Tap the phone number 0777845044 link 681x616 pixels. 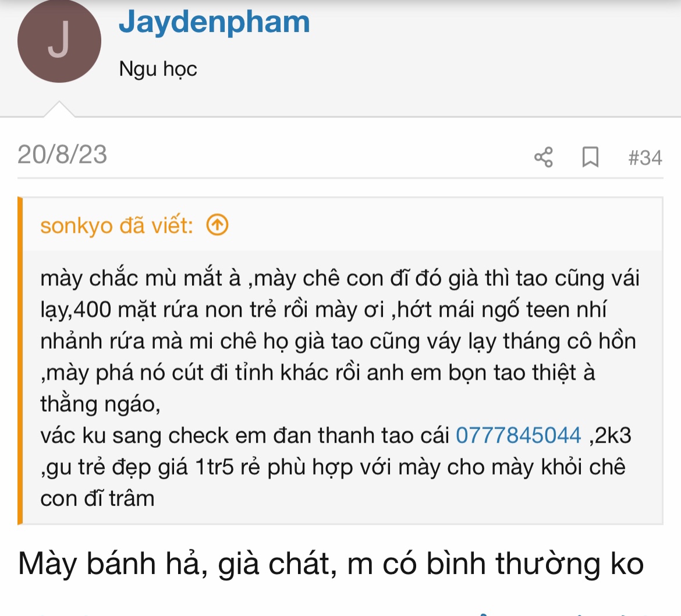pos(518,436)
